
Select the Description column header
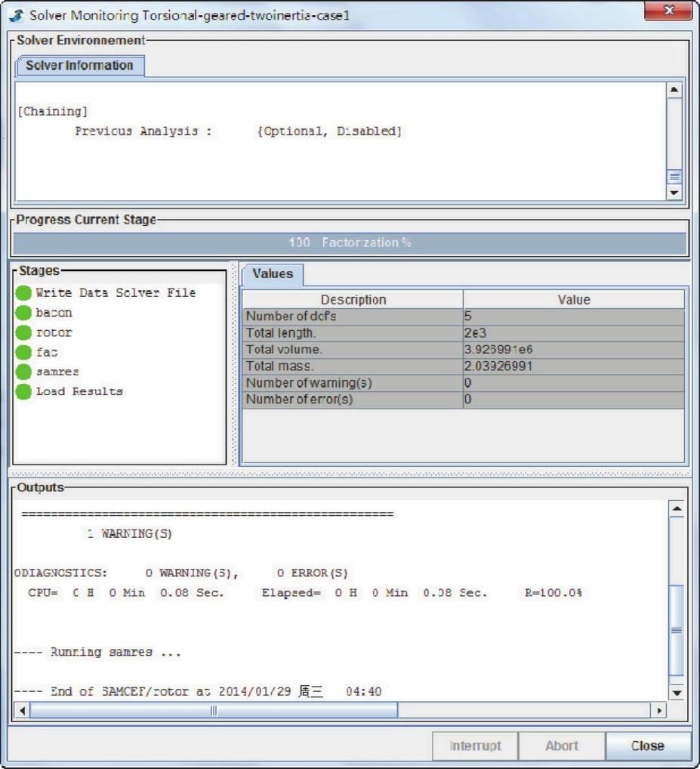click(353, 300)
